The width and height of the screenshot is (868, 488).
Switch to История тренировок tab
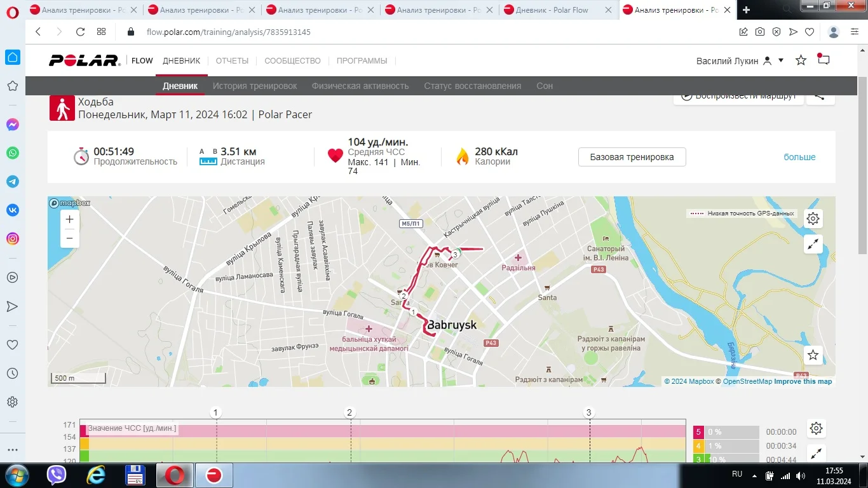(255, 86)
